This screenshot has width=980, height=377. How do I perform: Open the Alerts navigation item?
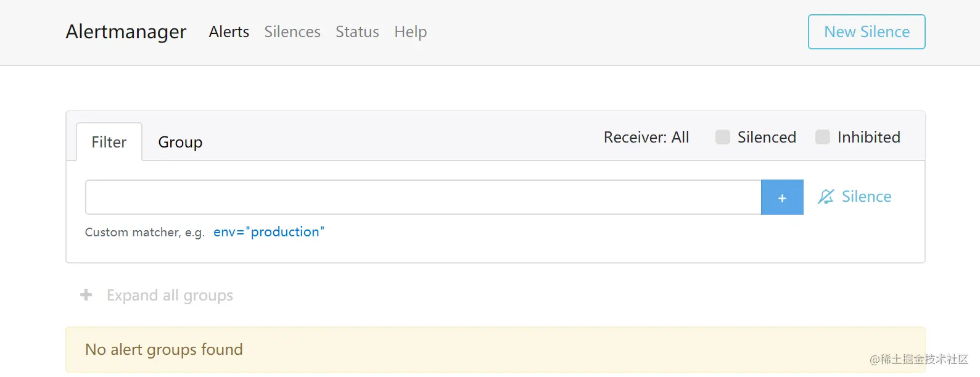click(229, 31)
